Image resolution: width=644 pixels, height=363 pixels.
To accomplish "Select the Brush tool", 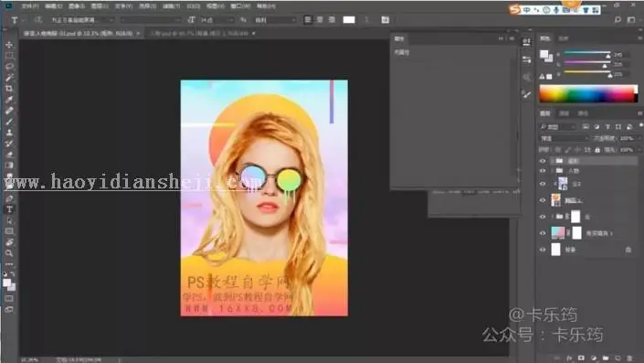I will (9, 122).
